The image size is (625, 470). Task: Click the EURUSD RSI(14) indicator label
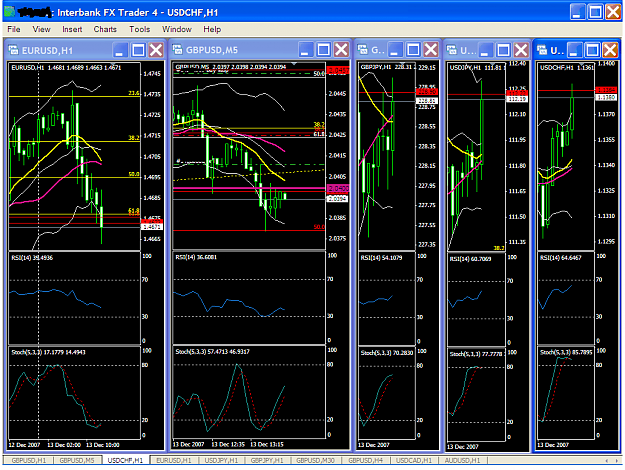32,258
